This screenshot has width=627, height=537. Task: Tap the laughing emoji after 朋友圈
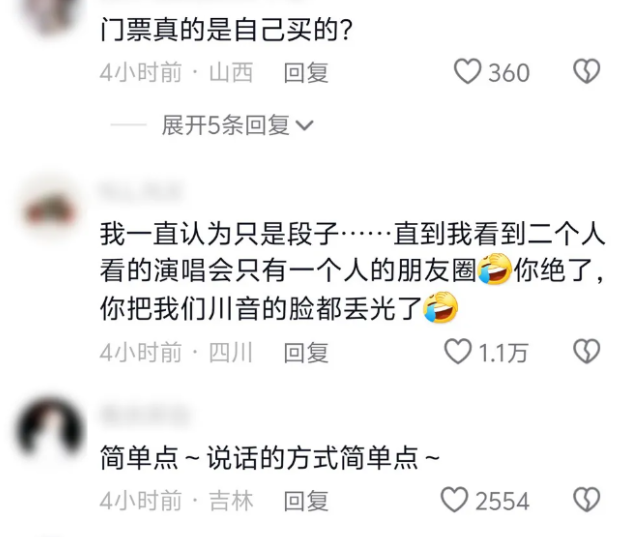[x=495, y=269]
